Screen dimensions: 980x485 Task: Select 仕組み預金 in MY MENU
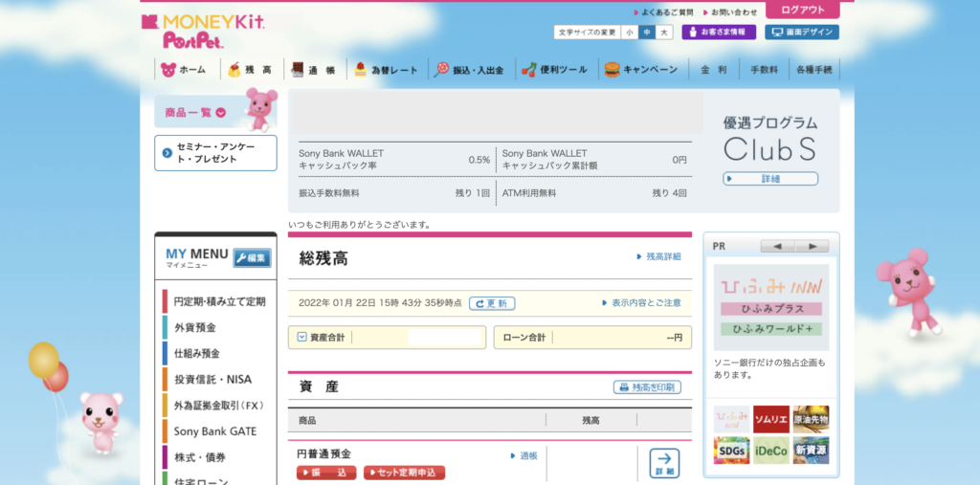tap(215, 353)
